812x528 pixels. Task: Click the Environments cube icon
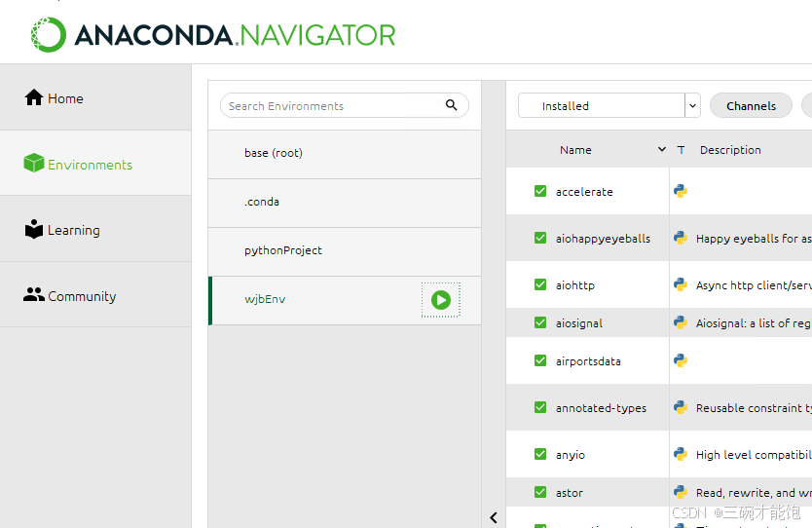coord(34,163)
